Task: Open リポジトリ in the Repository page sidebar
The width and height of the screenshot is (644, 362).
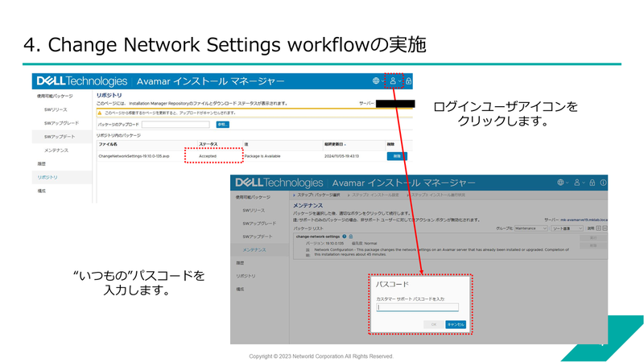Action: tap(47, 177)
